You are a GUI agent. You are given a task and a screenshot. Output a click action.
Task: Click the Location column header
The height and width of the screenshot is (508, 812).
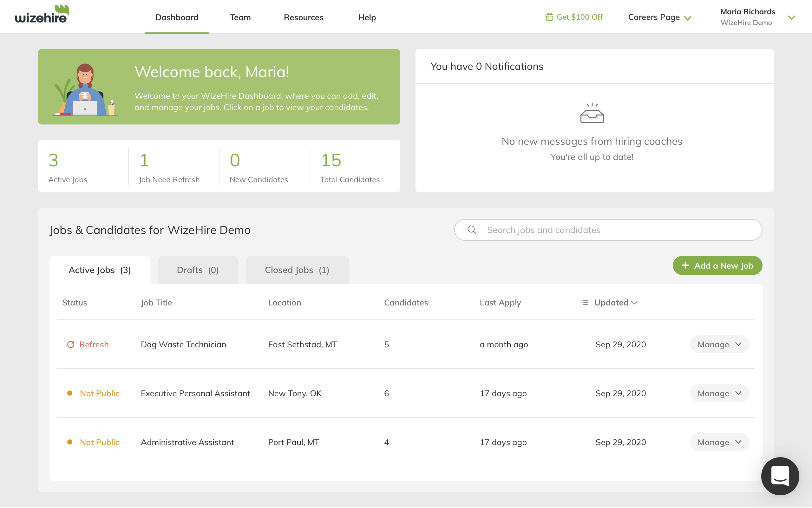[285, 303]
